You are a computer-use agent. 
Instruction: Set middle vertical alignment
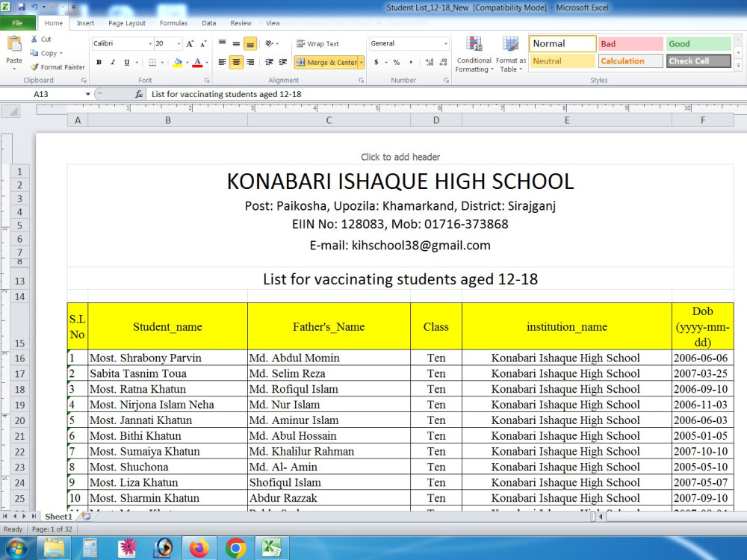click(x=236, y=43)
